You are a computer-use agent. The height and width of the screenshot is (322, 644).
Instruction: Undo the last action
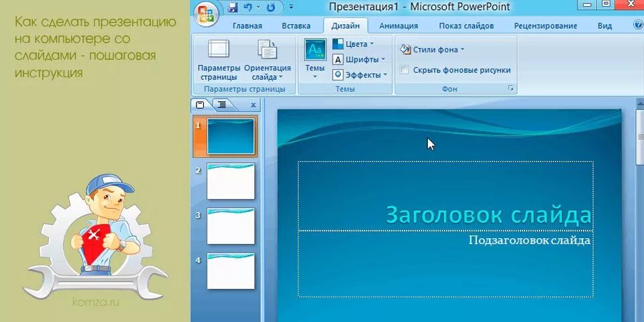(x=248, y=7)
